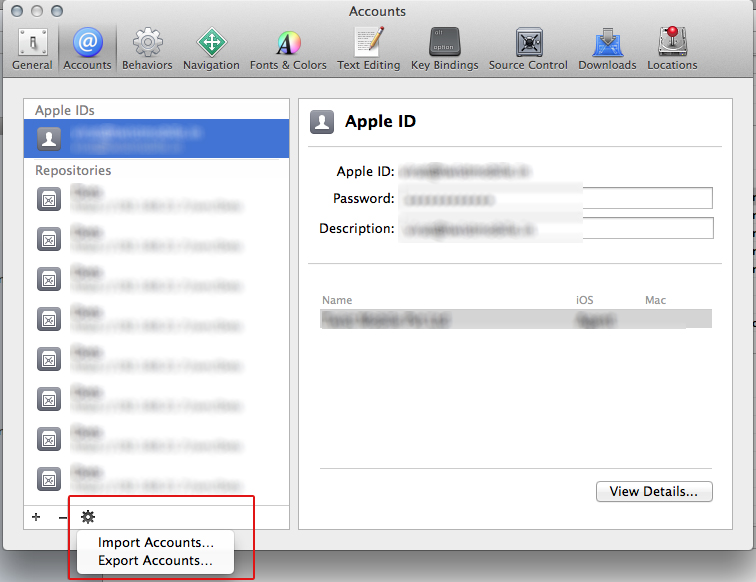
Task: Open the General preferences pane
Action: tap(32, 49)
